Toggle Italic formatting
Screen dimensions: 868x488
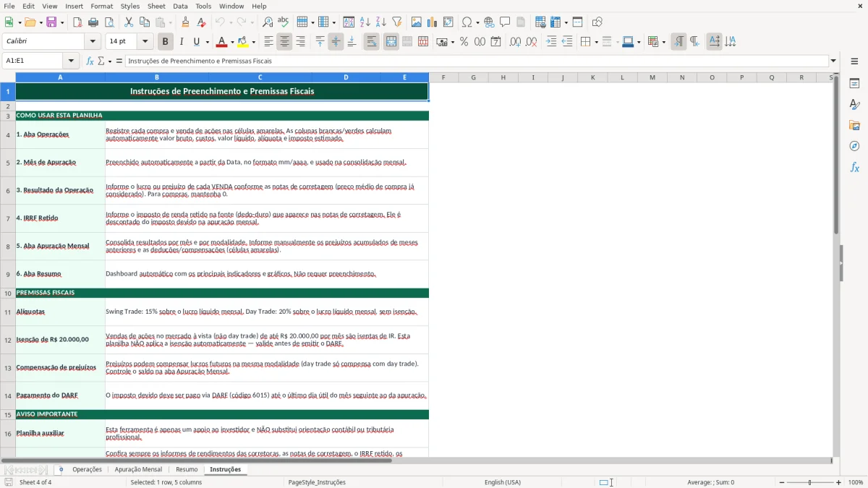click(x=181, y=42)
